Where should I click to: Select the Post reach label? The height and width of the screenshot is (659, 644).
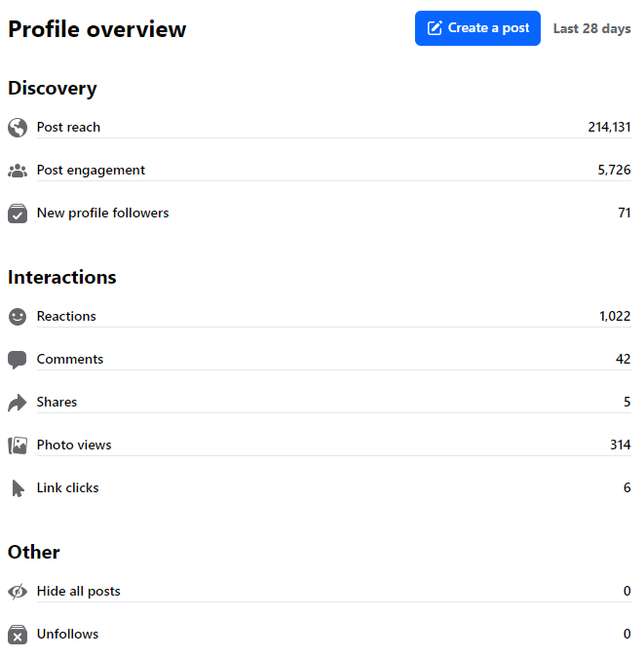68,128
